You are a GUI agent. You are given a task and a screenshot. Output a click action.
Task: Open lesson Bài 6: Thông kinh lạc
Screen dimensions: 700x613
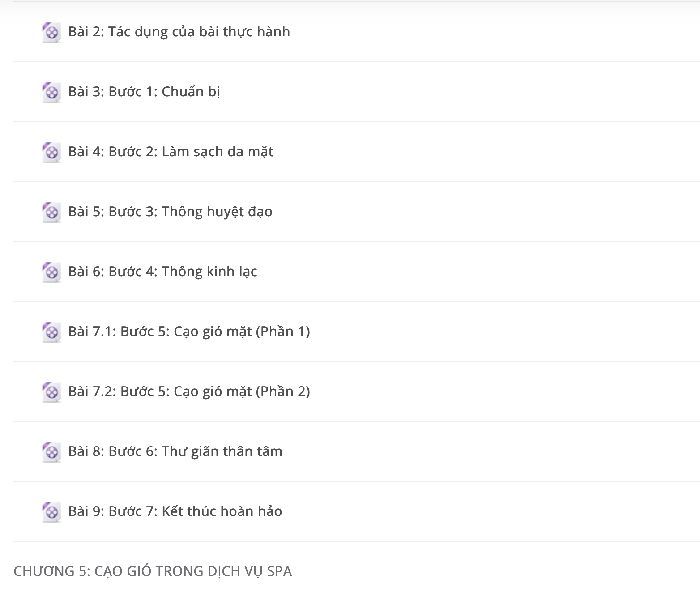point(162,272)
